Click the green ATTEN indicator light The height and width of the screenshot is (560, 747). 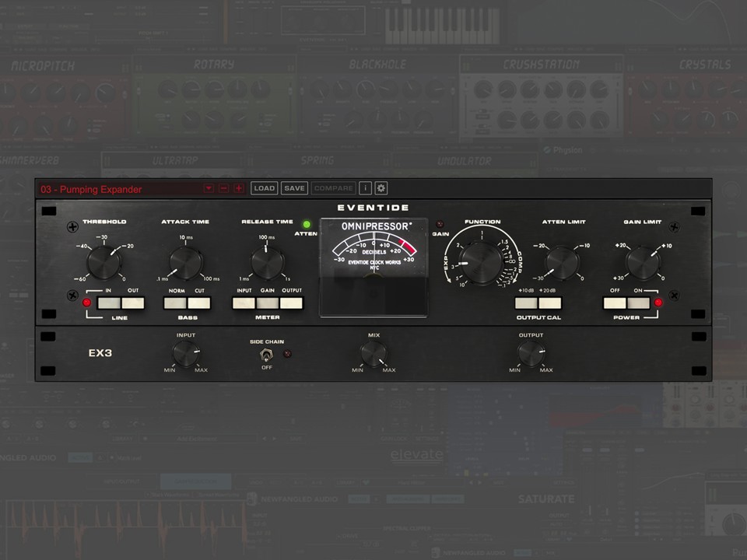(307, 224)
